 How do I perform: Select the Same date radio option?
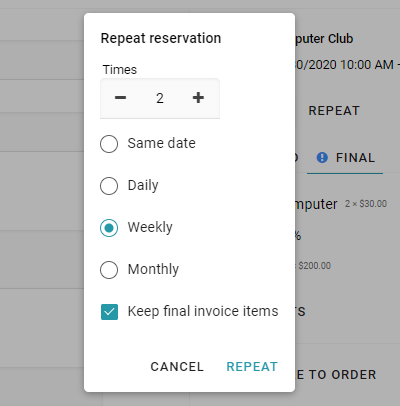point(109,144)
